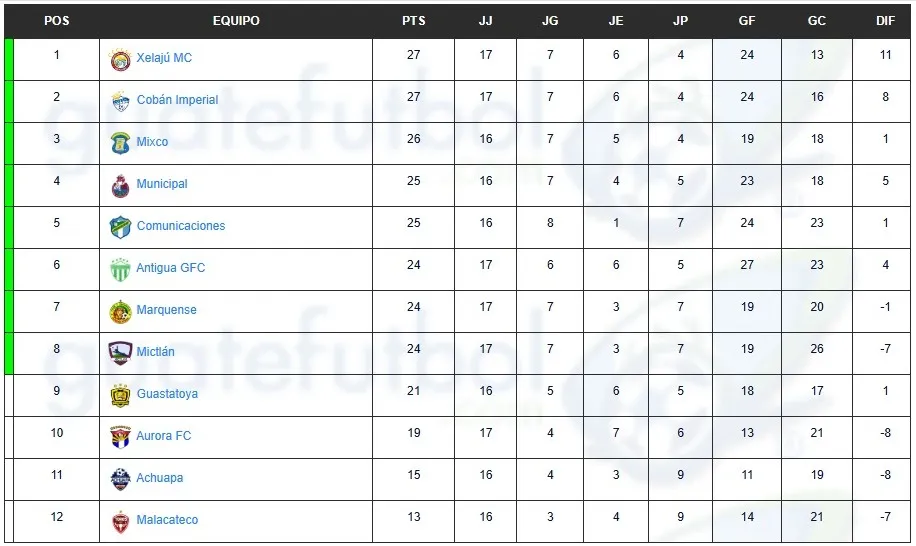Click the Mixco team badge icon
This screenshot has height=546, width=916.
[x=120, y=143]
